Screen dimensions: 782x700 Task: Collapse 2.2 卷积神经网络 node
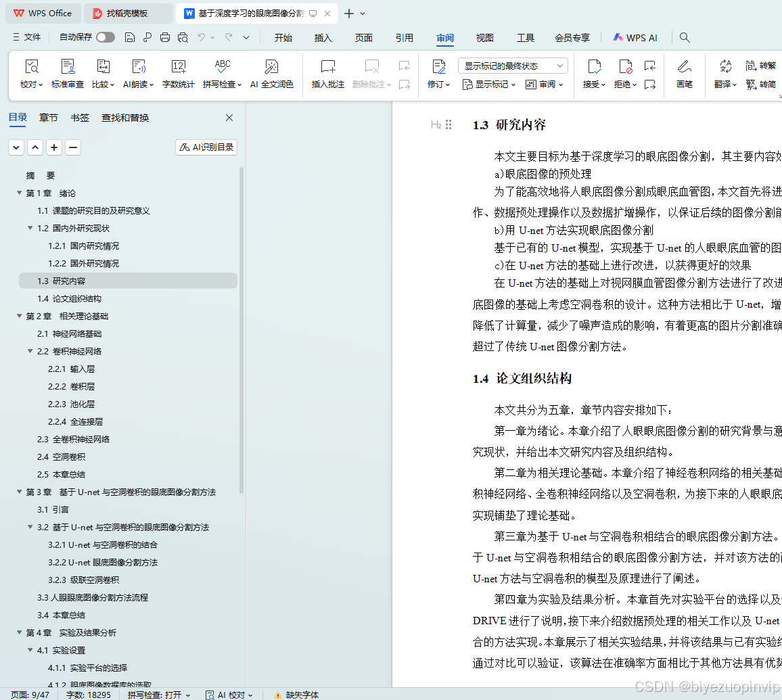pyautogui.click(x=30, y=351)
